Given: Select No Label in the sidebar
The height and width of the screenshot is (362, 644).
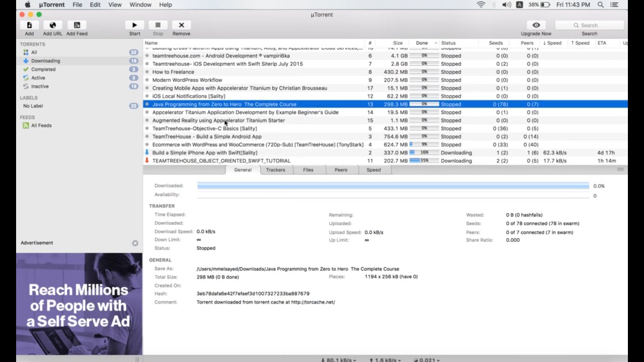Looking at the screenshot, I should tap(33, 106).
